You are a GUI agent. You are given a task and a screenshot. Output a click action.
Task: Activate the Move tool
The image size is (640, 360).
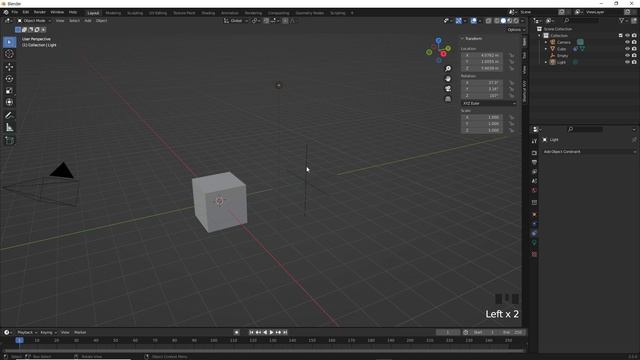9,67
